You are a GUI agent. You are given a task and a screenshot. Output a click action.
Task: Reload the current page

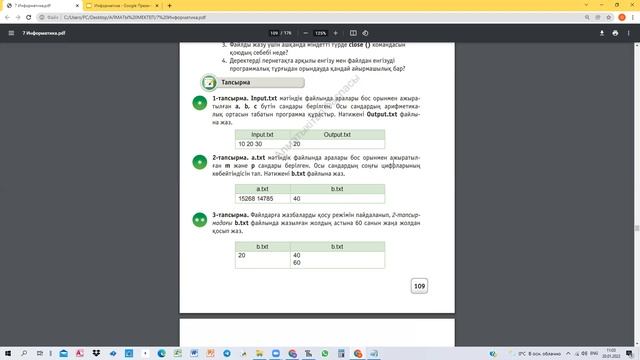[29, 18]
